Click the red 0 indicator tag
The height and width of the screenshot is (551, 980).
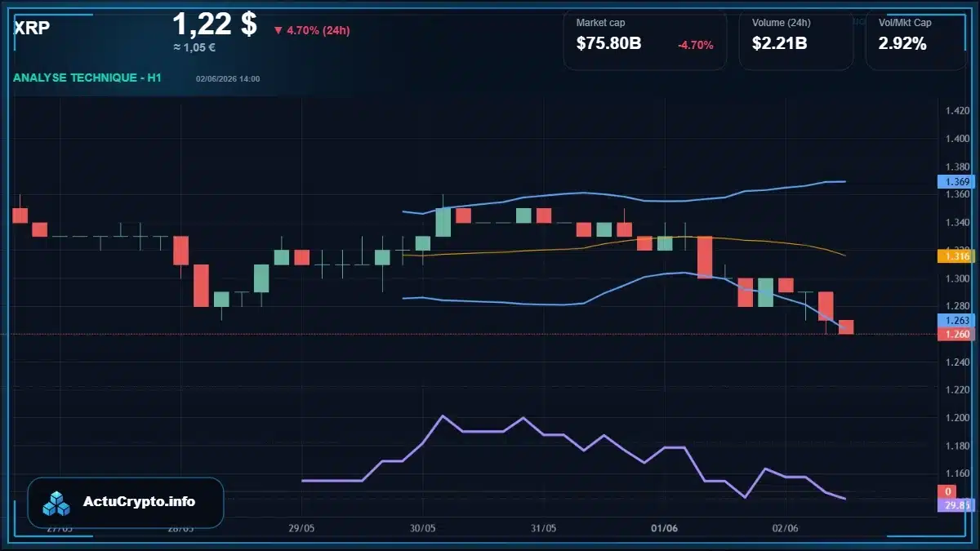click(x=947, y=491)
